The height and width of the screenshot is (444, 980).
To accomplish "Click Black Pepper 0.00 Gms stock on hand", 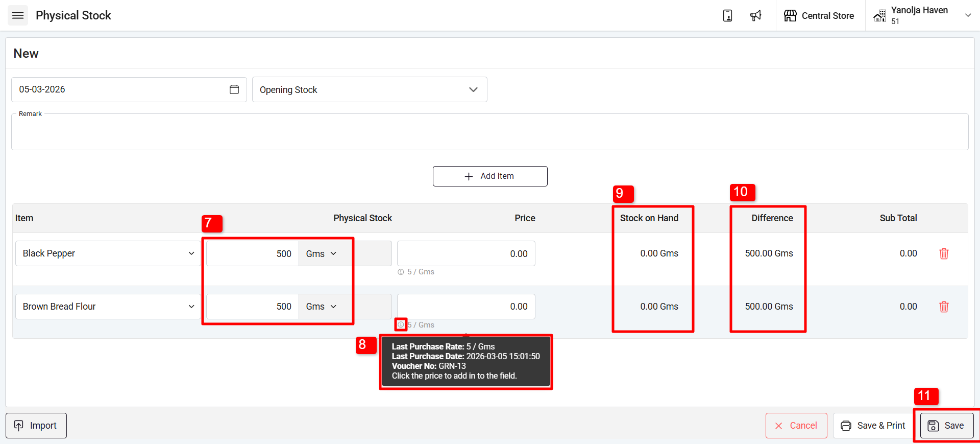I will tap(659, 253).
